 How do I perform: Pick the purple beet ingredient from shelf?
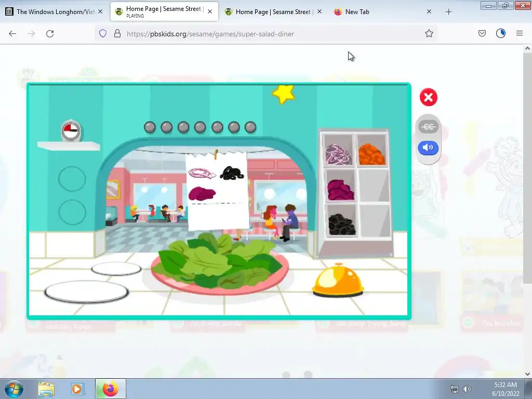tap(341, 190)
